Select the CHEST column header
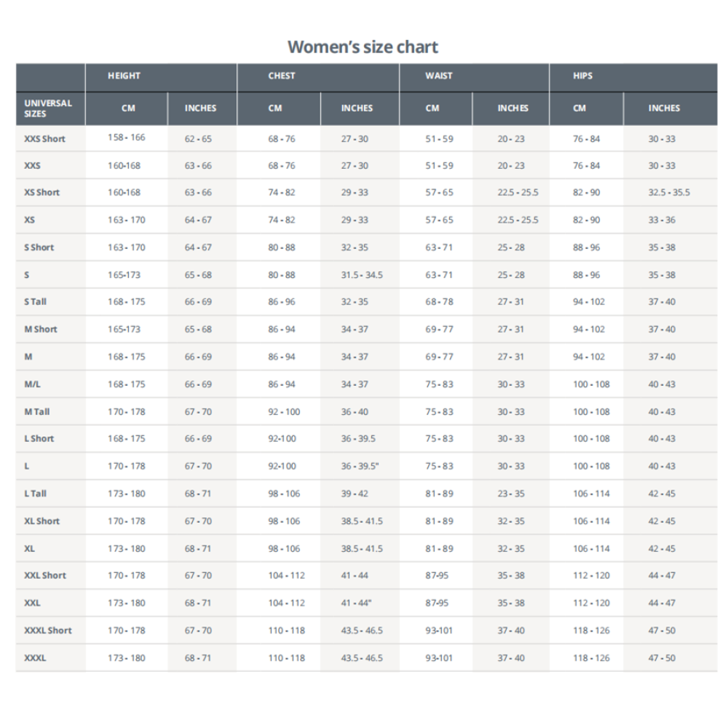The height and width of the screenshot is (728, 728). (281, 76)
